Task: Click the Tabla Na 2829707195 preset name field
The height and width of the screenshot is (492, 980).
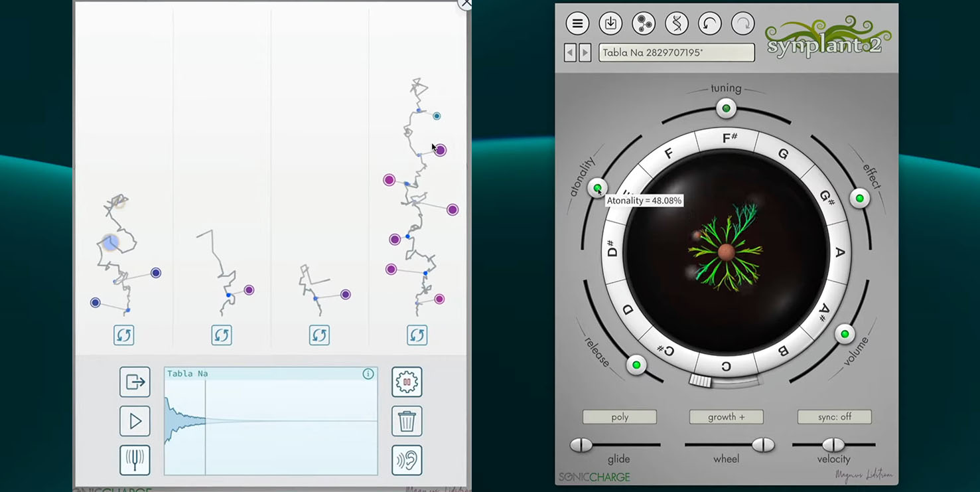Action: tap(677, 52)
